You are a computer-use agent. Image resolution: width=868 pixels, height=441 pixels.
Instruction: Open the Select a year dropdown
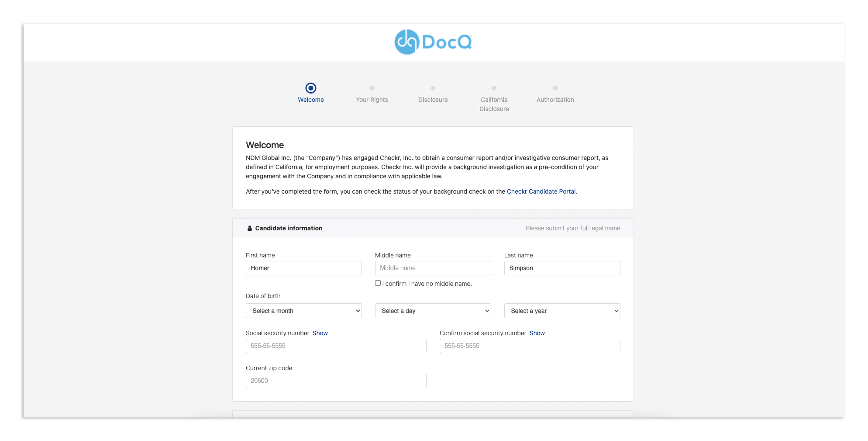pyautogui.click(x=562, y=311)
